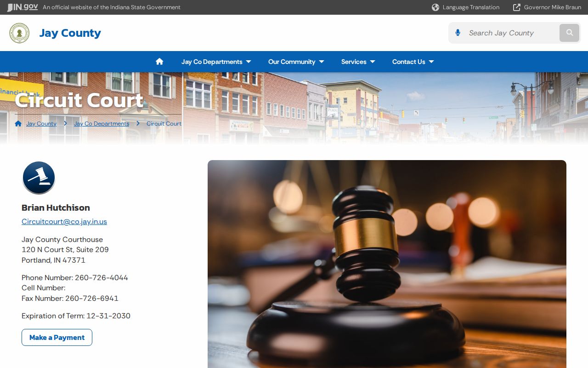Viewport: 588px width, 368px height.
Task: Click the magnifying glass search button
Action: pyautogui.click(x=570, y=33)
